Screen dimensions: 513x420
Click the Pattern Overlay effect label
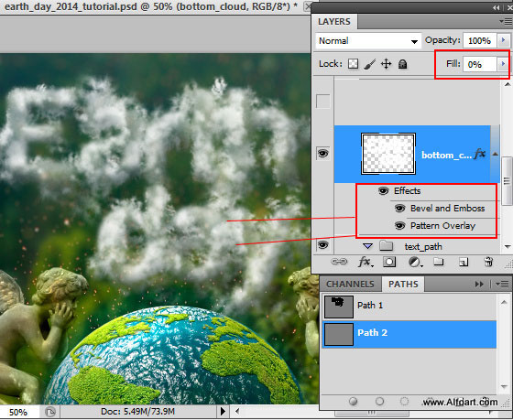point(442,225)
